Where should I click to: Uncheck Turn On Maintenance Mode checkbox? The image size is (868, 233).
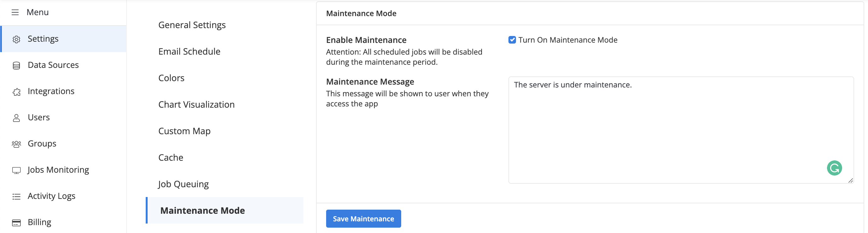click(512, 40)
